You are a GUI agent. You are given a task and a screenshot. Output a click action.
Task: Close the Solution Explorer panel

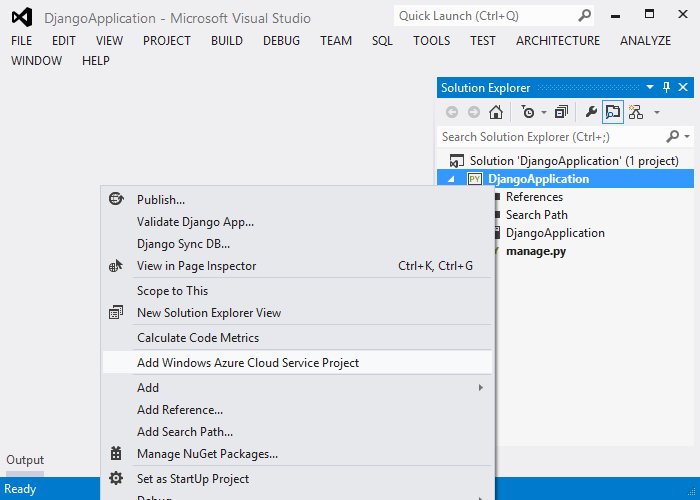click(x=683, y=87)
